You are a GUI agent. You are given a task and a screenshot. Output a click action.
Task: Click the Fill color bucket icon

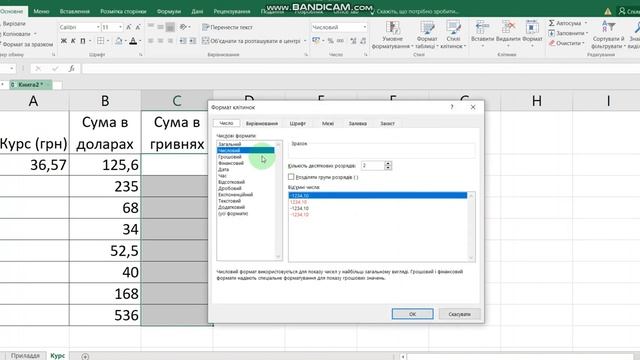click(x=118, y=41)
